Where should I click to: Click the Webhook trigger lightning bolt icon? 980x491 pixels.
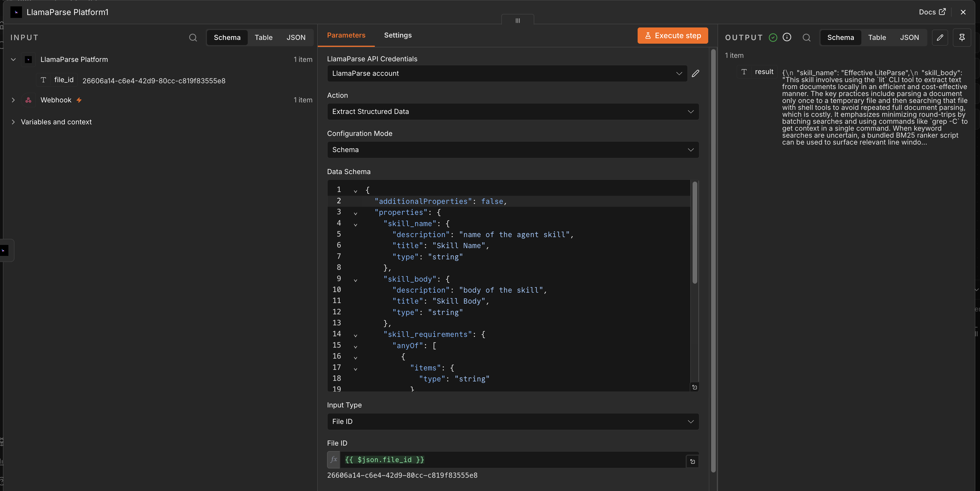[x=79, y=100]
